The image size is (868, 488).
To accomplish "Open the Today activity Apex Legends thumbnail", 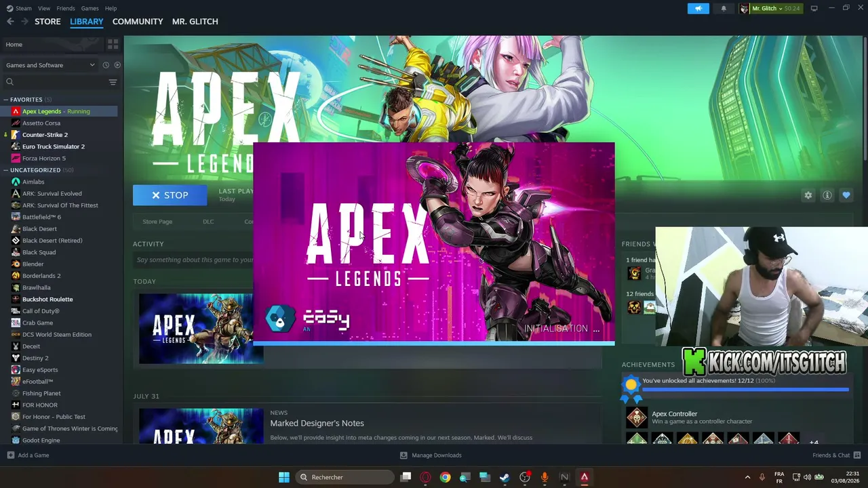I will point(201,329).
